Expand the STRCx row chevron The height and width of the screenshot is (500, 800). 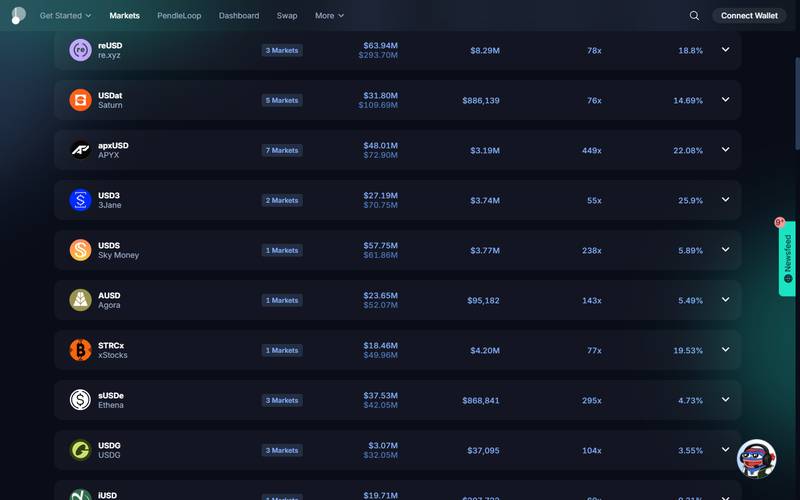tap(725, 349)
